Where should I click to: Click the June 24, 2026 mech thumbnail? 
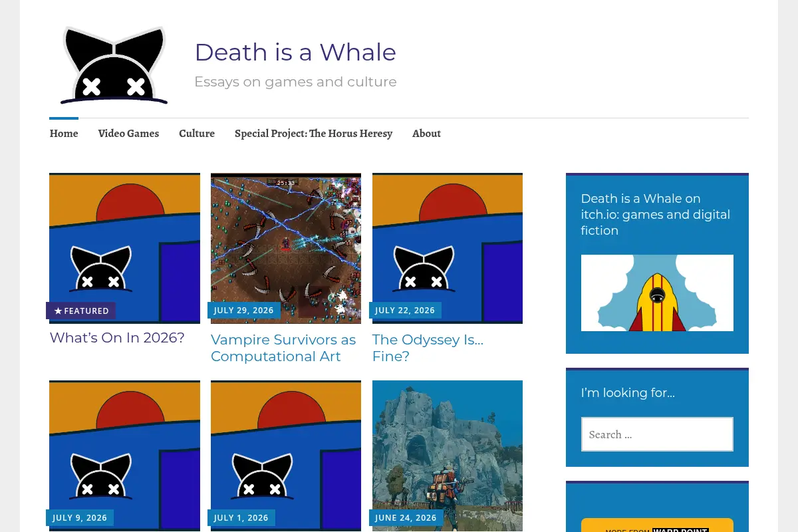coord(448,456)
